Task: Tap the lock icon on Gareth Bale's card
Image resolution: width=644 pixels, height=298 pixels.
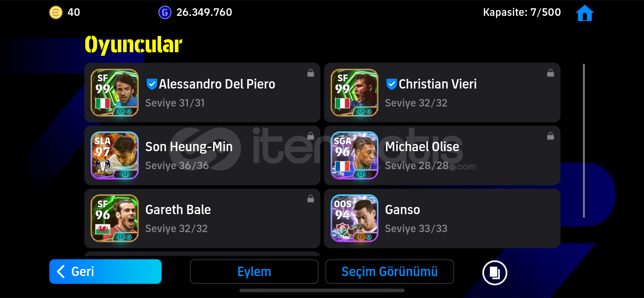Action: click(310, 199)
